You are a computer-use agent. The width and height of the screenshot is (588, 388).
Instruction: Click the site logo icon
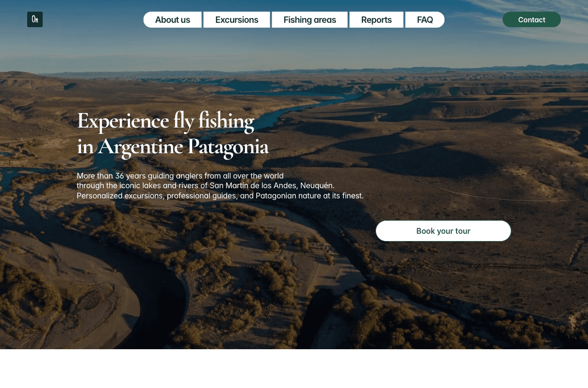35,19
